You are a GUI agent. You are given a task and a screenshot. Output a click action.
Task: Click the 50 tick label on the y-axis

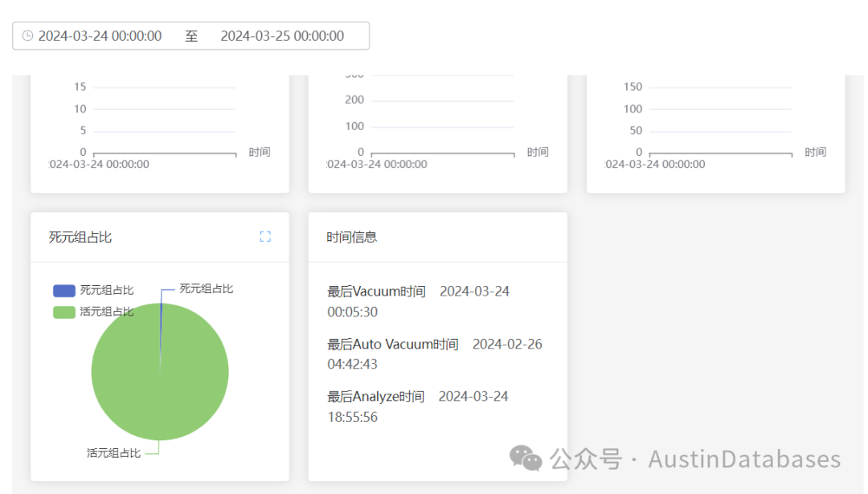(636, 131)
